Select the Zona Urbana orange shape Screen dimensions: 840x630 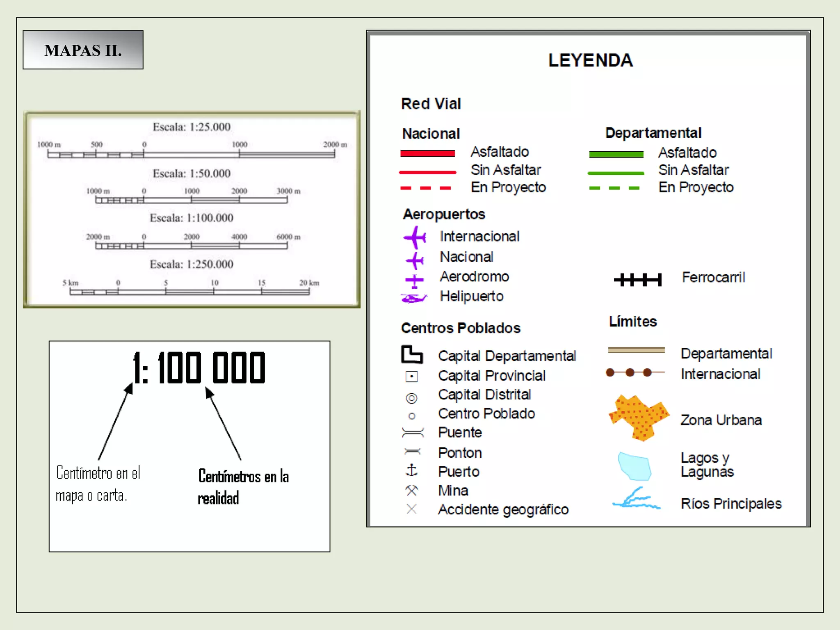pyautogui.click(x=639, y=418)
